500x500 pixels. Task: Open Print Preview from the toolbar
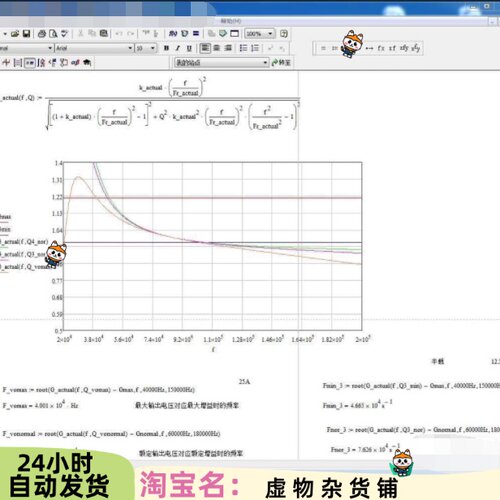coord(53,34)
